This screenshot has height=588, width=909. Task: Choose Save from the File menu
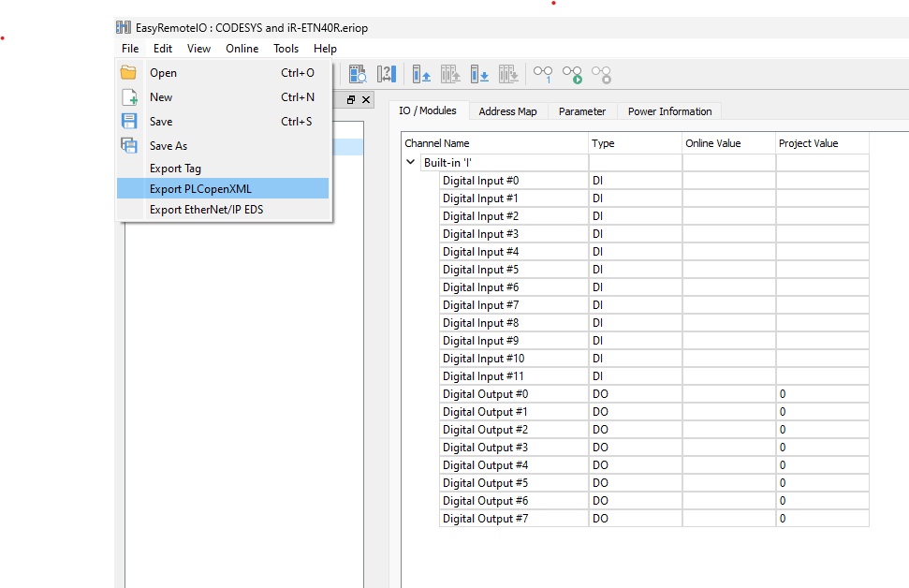click(x=223, y=122)
